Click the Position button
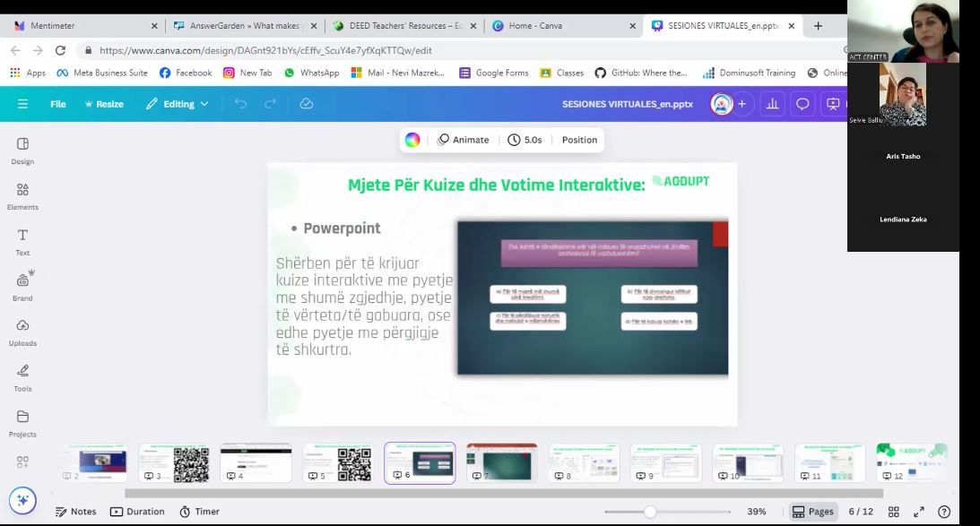980x526 pixels. [x=579, y=140]
